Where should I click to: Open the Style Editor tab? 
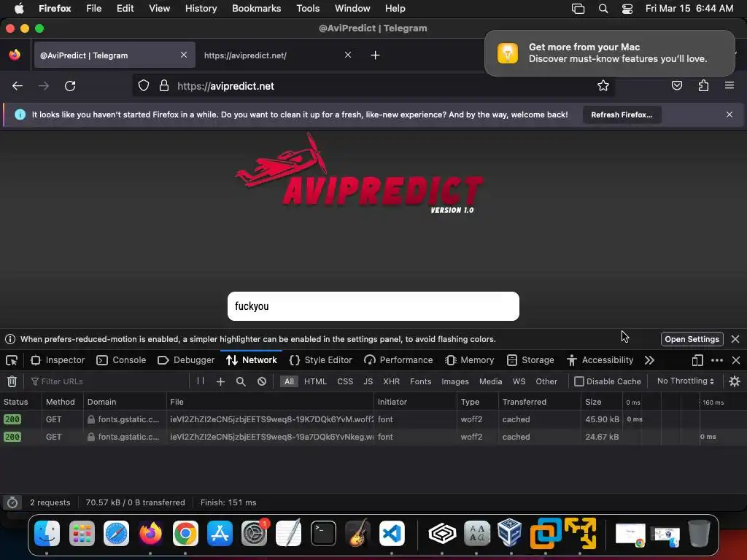coord(321,360)
